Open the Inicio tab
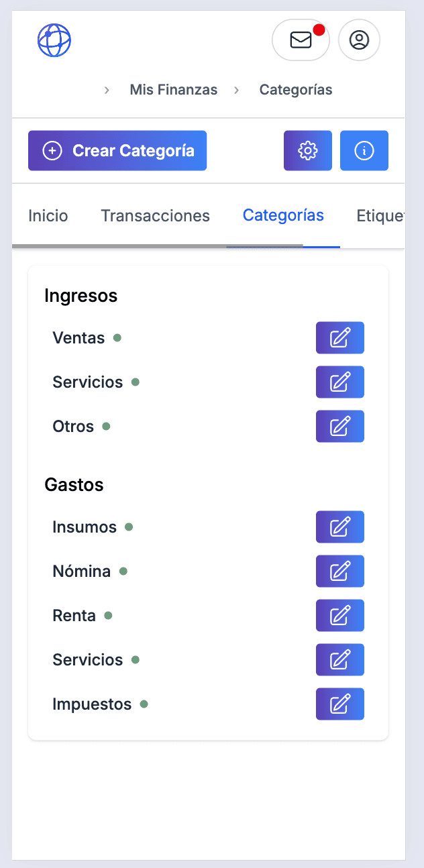424x868 pixels. [48, 215]
